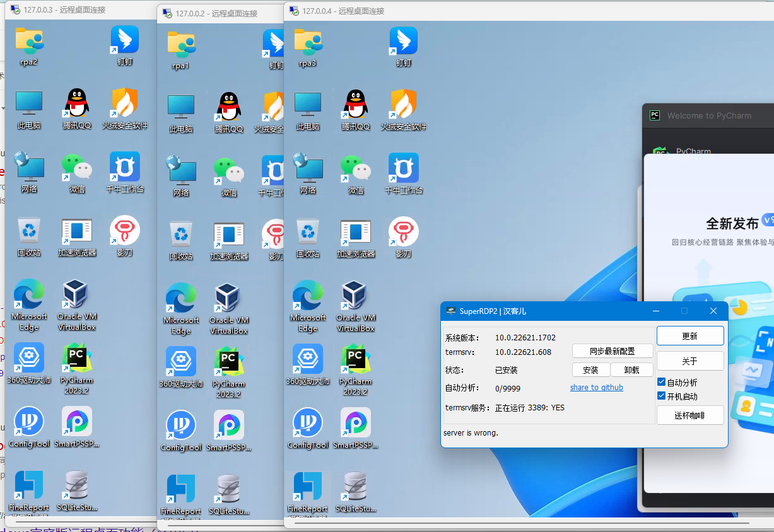Select SQLiteStudio icon in the 127.0.0.3 window
Screen dimensions: 774x532
coord(76,487)
